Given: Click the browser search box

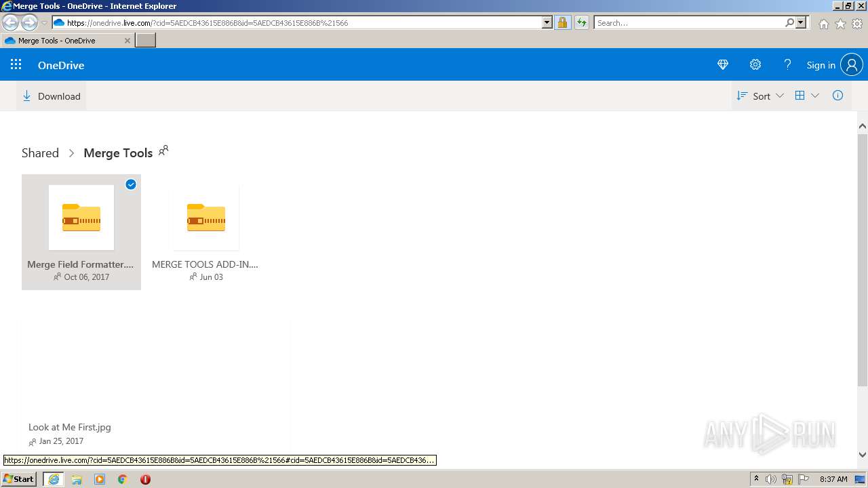Looking at the screenshot, I should click(690, 22).
